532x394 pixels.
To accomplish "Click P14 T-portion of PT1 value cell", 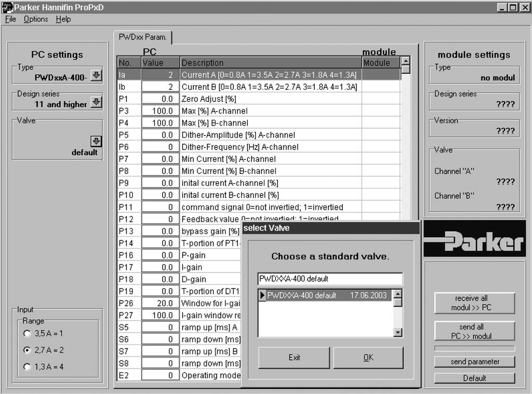I will tap(160, 243).
